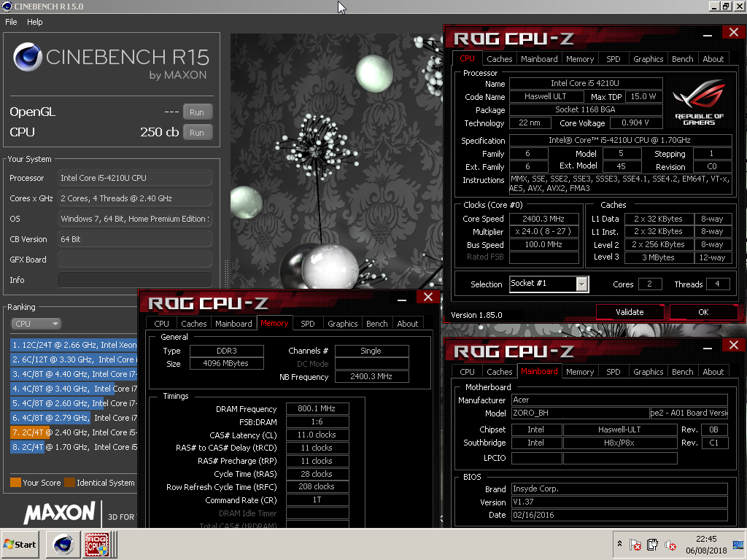Click the BIOS Version field V1.37
The image size is (747, 560).
pos(619,502)
